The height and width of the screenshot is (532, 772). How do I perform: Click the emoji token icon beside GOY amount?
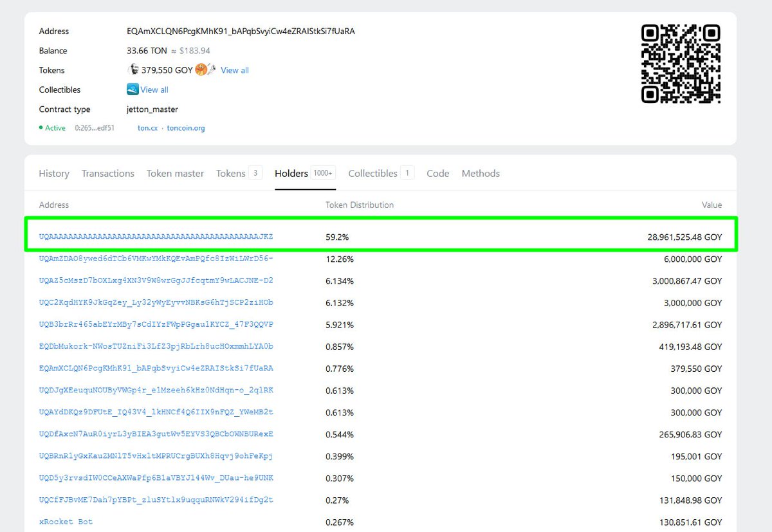201,69
